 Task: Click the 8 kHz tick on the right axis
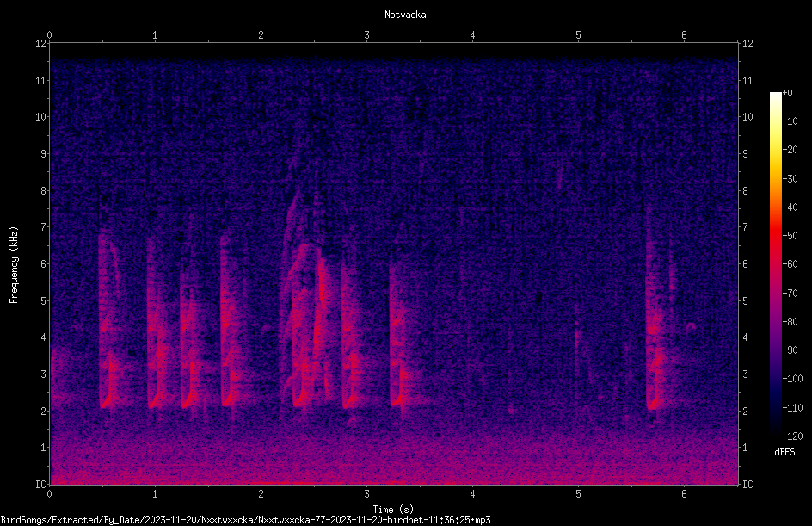pyautogui.click(x=745, y=191)
